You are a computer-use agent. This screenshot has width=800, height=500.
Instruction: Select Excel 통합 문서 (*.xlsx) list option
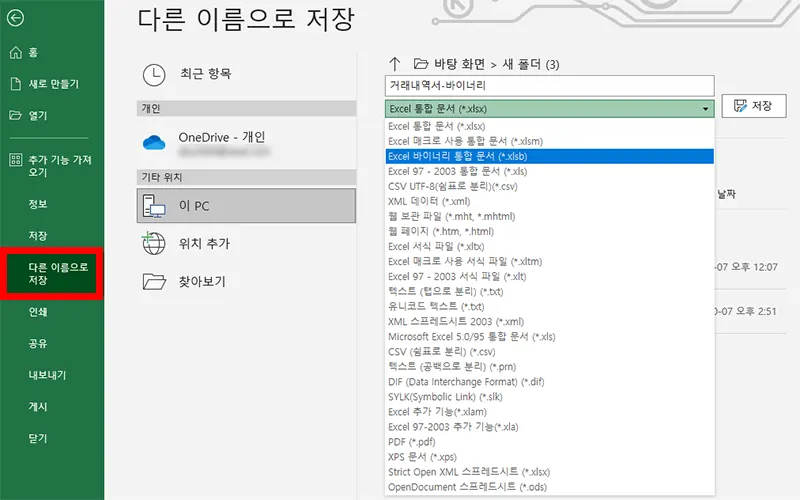[549, 126]
